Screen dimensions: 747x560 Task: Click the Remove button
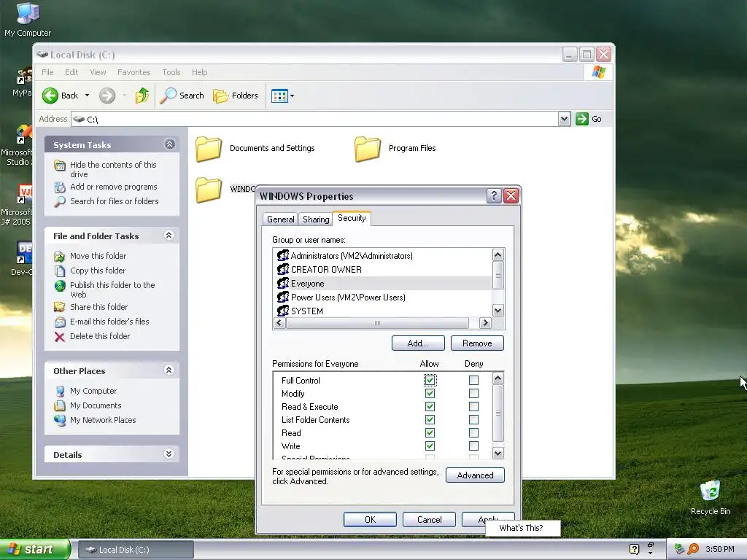tap(477, 343)
